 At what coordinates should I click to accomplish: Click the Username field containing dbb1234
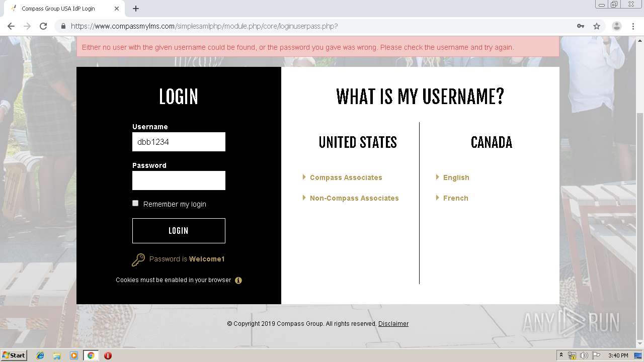click(x=179, y=142)
